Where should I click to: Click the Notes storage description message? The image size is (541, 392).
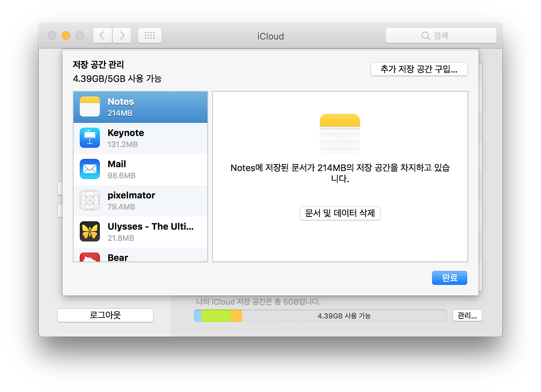[x=340, y=173]
